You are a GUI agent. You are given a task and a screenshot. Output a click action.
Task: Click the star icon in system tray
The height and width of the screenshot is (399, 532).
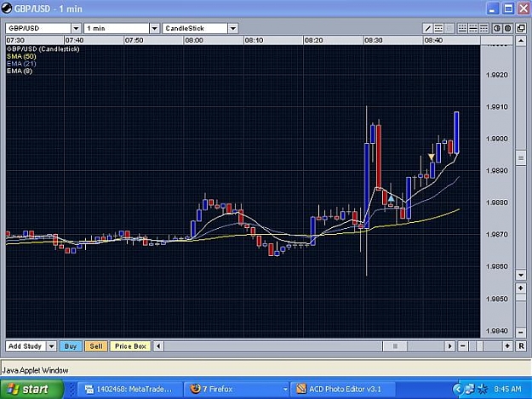coord(483,389)
